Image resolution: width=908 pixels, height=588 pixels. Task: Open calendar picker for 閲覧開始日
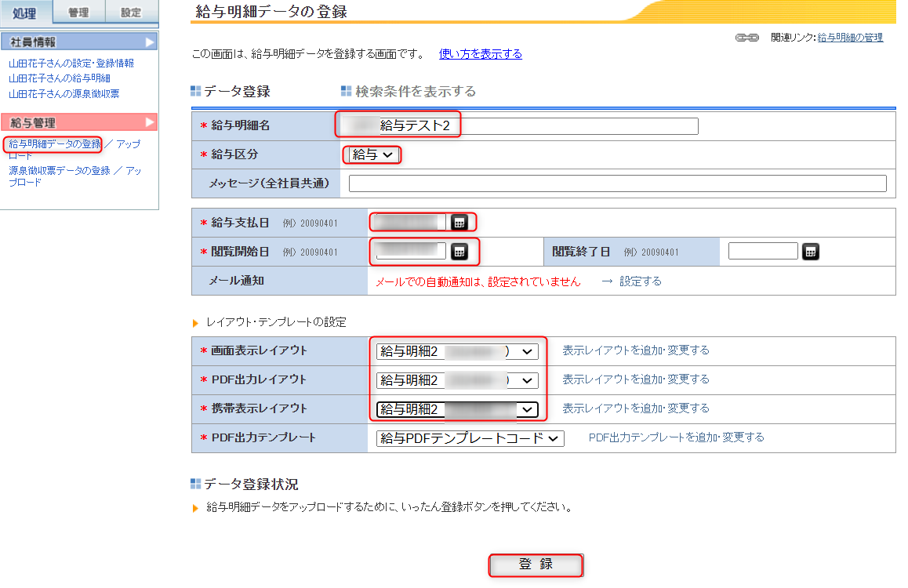point(459,251)
